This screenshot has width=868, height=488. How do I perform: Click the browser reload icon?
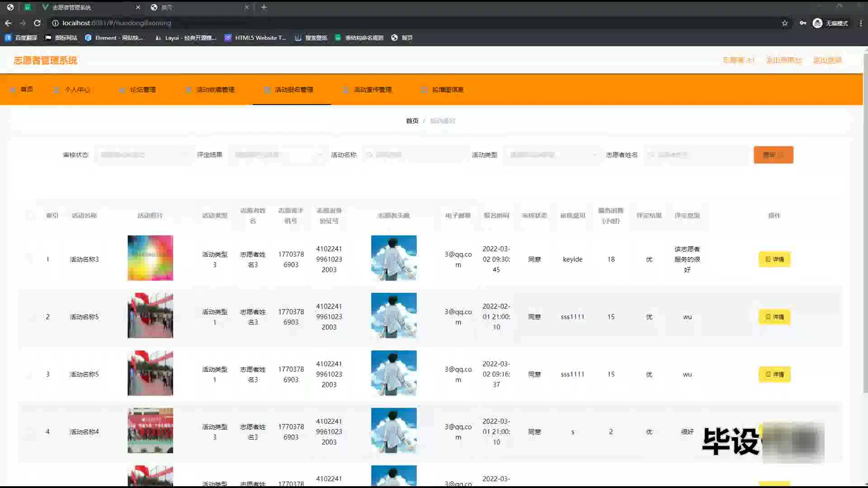pyautogui.click(x=37, y=23)
